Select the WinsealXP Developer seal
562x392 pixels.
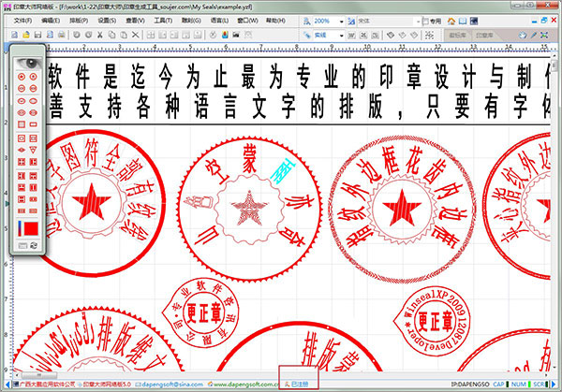(432, 321)
